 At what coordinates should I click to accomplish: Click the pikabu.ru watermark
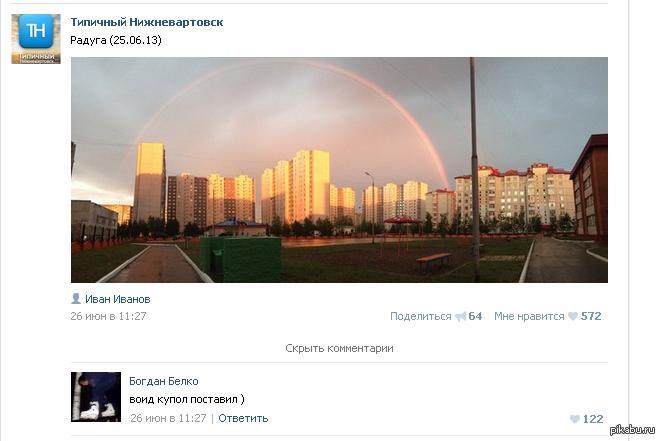click(x=632, y=430)
